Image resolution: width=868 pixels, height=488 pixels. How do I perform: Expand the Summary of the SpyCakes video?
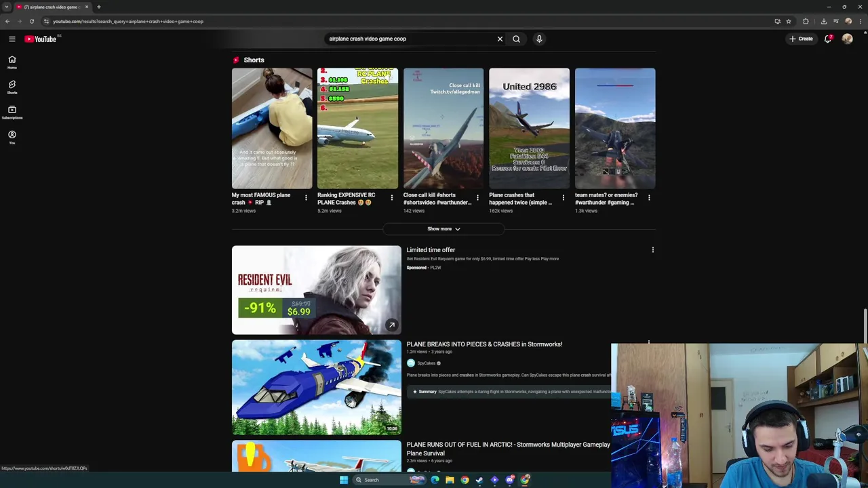509,392
